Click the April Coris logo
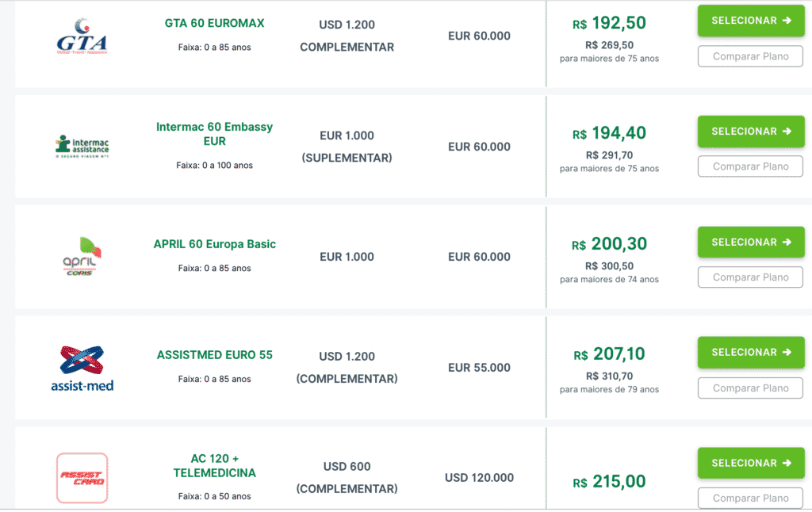Viewport: 812px width, 512px height. coord(82,257)
